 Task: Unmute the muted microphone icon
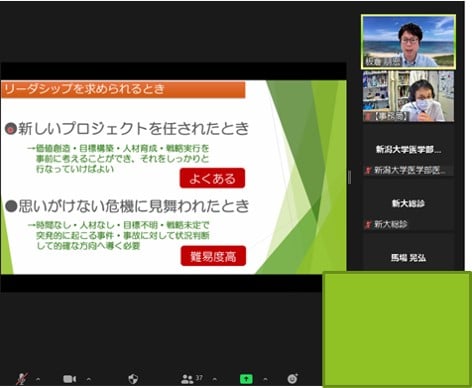22,379
